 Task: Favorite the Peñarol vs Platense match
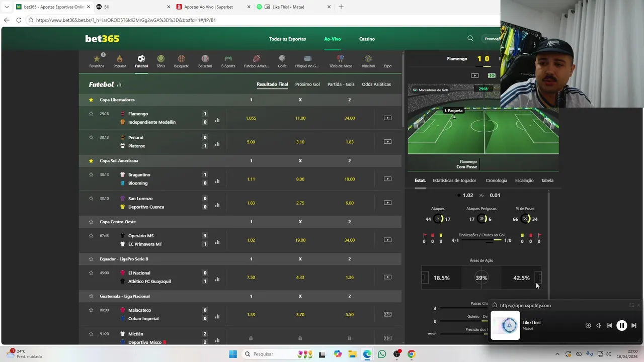point(91,137)
